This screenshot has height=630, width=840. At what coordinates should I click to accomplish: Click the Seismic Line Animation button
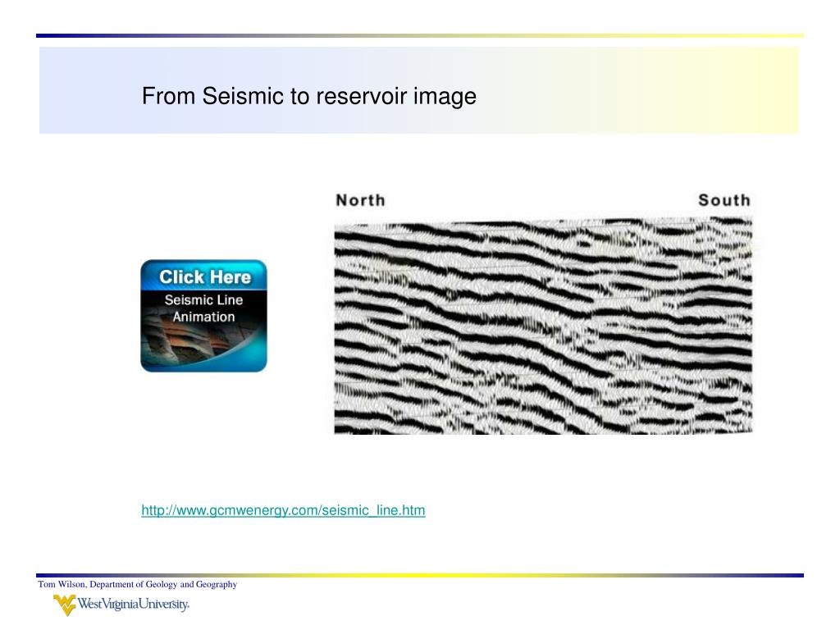[203, 316]
